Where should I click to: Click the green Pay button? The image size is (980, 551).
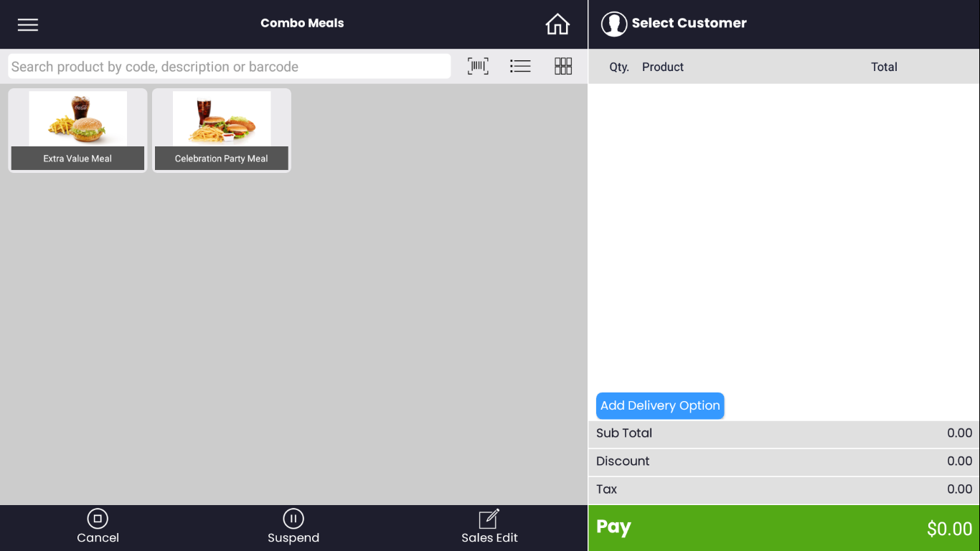tap(784, 528)
